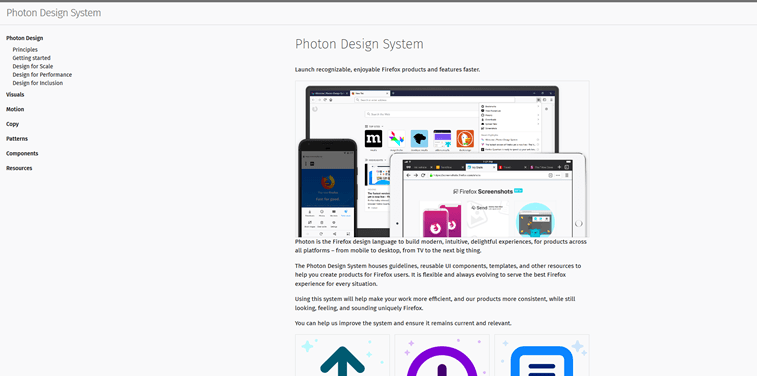Click the DuckDuckGo tile in hero image
The height and width of the screenshot is (376, 757).
coord(465,139)
